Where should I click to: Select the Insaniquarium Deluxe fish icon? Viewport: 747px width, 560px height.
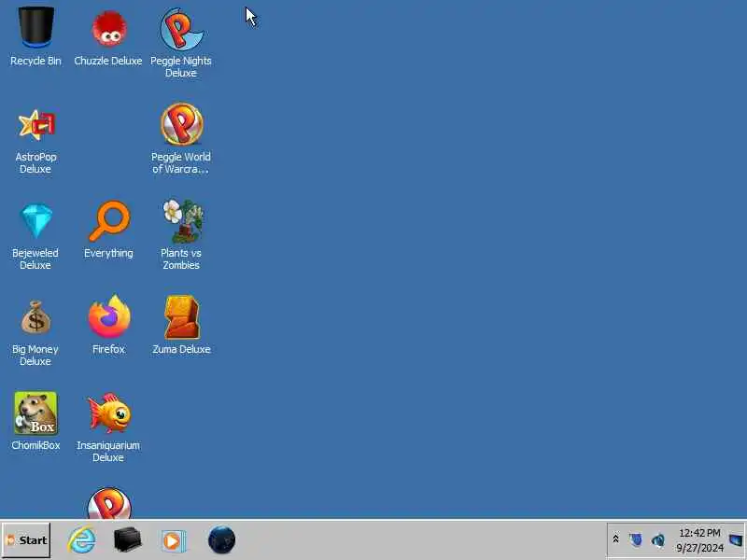point(109,413)
